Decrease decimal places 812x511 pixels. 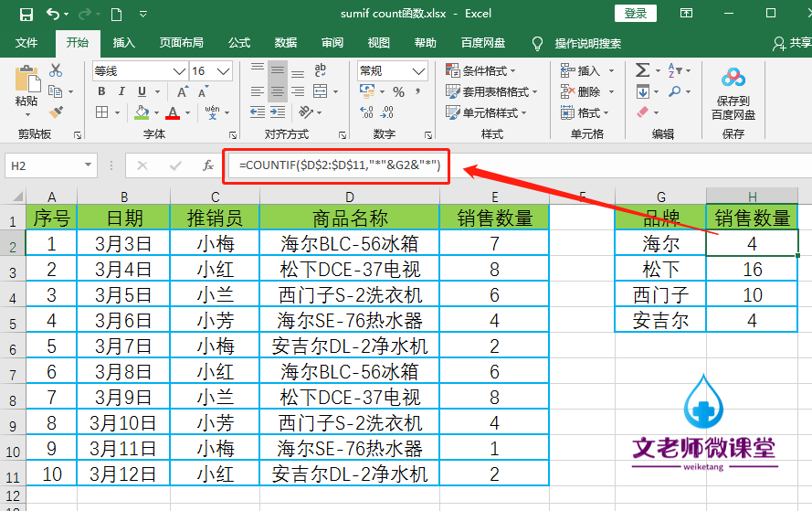[x=387, y=112]
